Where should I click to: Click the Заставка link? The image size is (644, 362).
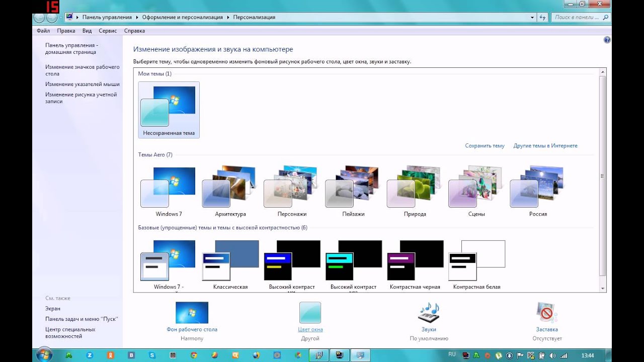(x=547, y=330)
